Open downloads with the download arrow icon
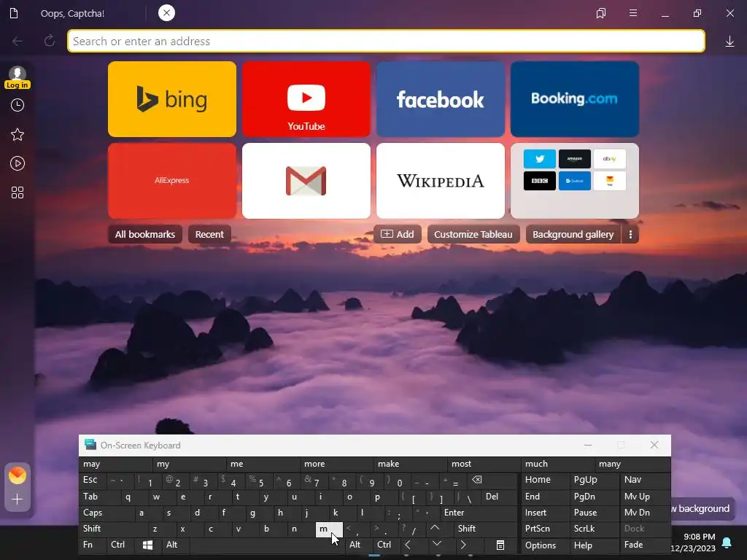Image resolution: width=747 pixels, height=560 pixels. (729, 42)
